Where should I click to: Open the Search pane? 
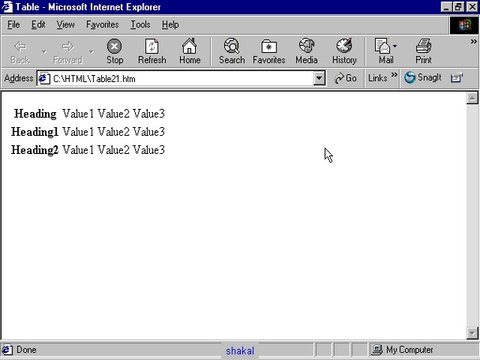pos(232,51)
